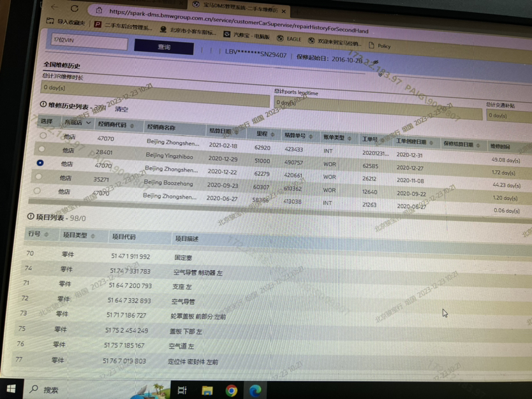Sort by 结算单号 column
Viewport: 532px width, 399px height.
pos(311,136)
